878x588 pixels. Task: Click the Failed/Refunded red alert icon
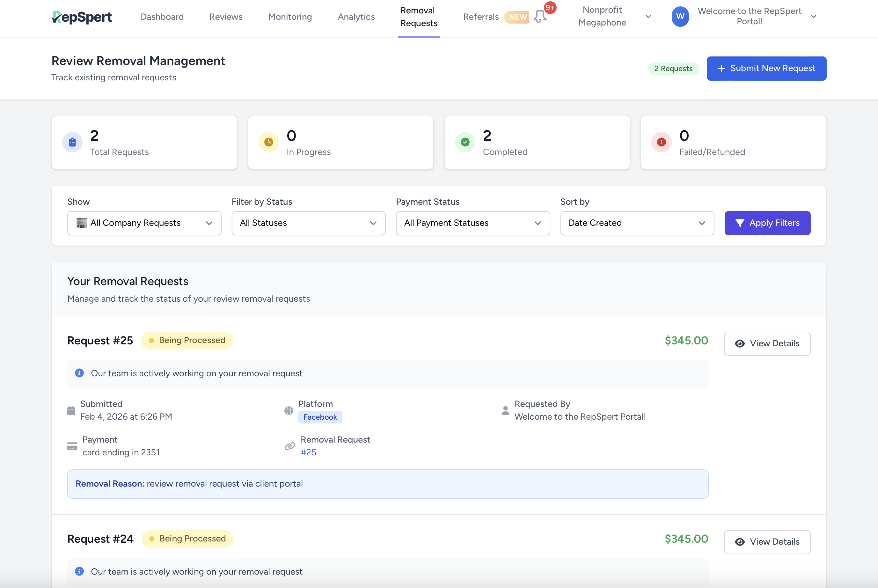661,142
